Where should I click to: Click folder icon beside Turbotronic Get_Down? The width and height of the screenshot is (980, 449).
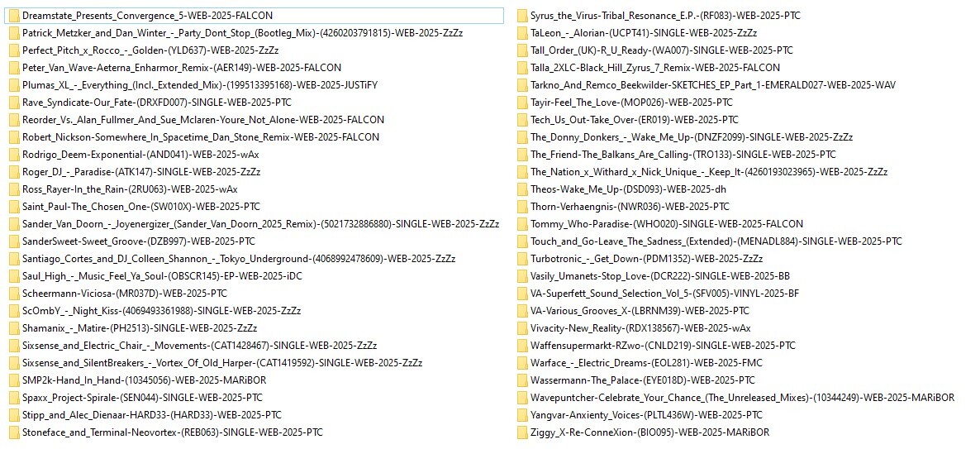522,258
